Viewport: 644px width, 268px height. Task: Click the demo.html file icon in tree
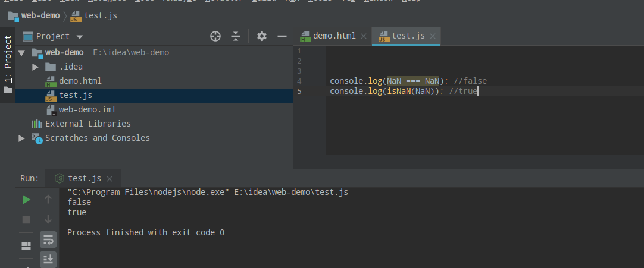(x=51, y=81)
